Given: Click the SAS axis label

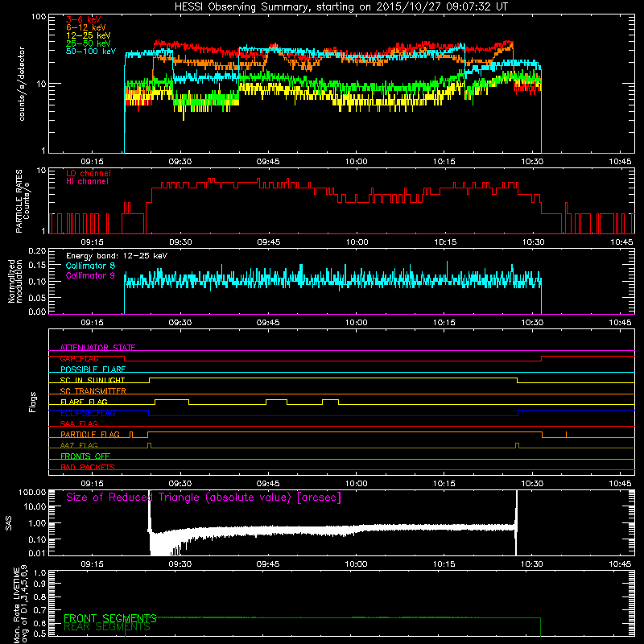Looking at the screenshot, I should point(9,523).
